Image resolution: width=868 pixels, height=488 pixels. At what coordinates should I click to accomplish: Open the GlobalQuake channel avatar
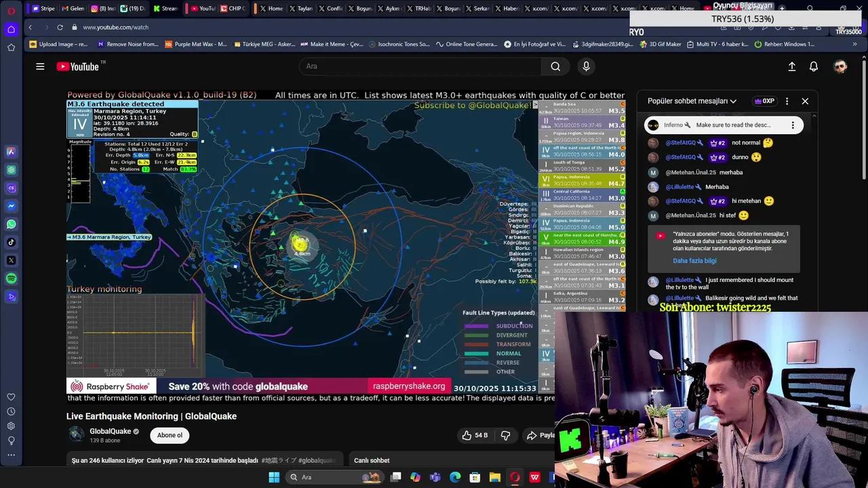coord(77,435)
